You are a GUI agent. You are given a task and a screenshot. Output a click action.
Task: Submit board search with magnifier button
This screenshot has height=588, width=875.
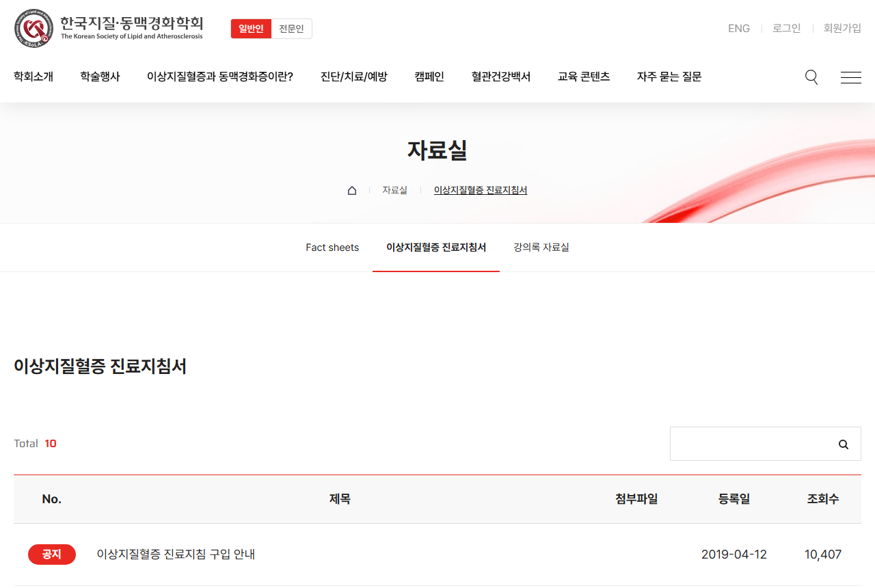point(844,444)
